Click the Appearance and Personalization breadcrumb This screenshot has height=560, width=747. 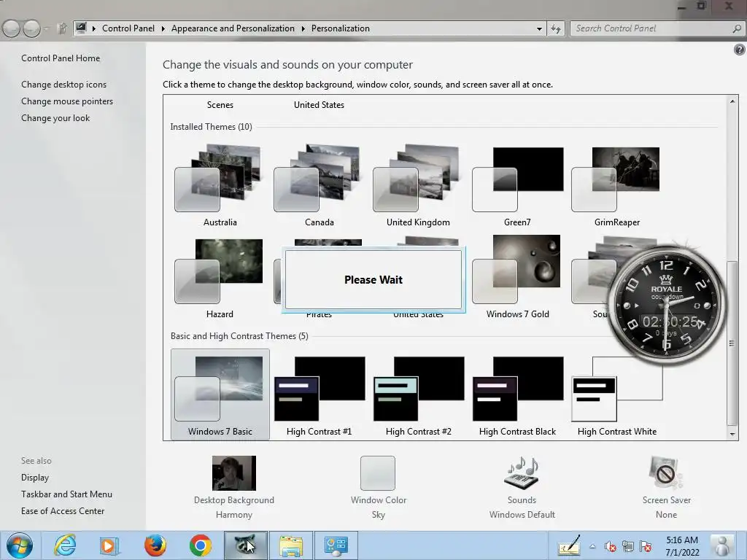(x=233, y=28)
